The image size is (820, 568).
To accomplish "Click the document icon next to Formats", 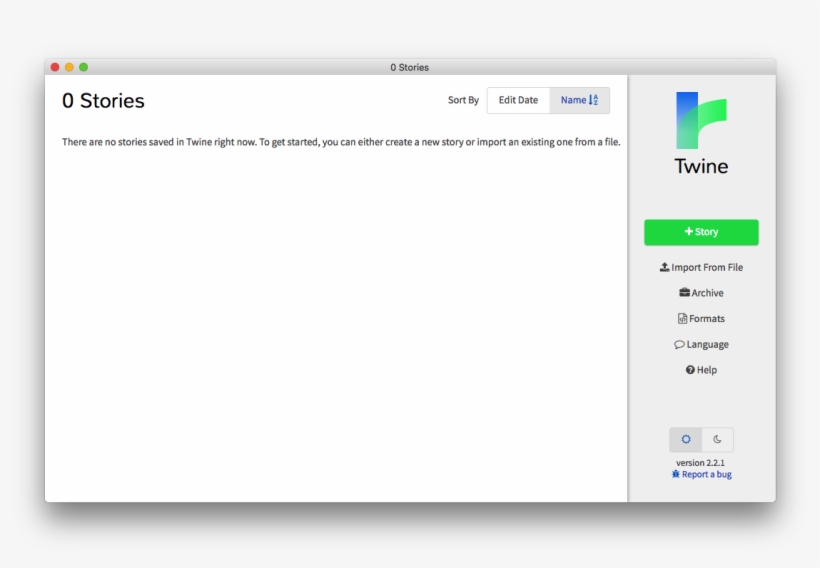I will [682, 319].
